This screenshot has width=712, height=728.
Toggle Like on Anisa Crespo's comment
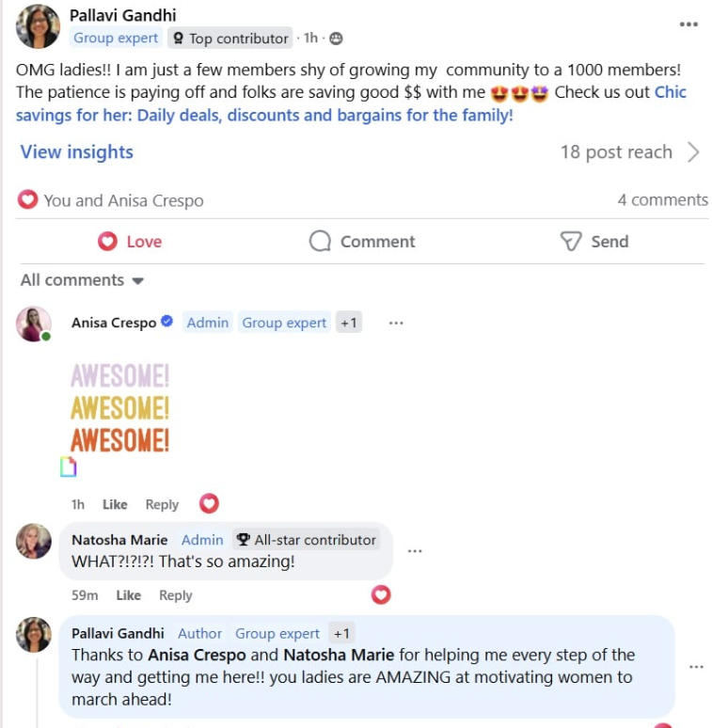[115, 504]
